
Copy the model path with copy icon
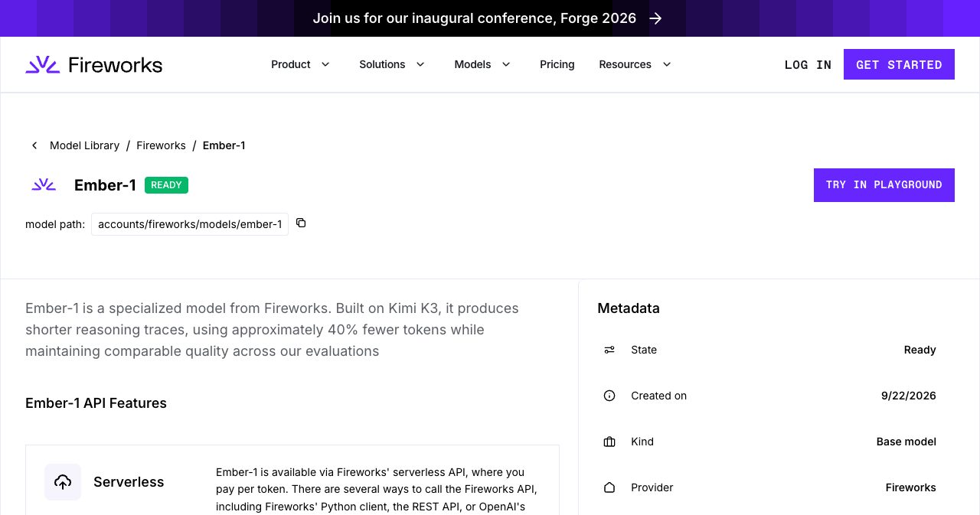tap(301, 223)
